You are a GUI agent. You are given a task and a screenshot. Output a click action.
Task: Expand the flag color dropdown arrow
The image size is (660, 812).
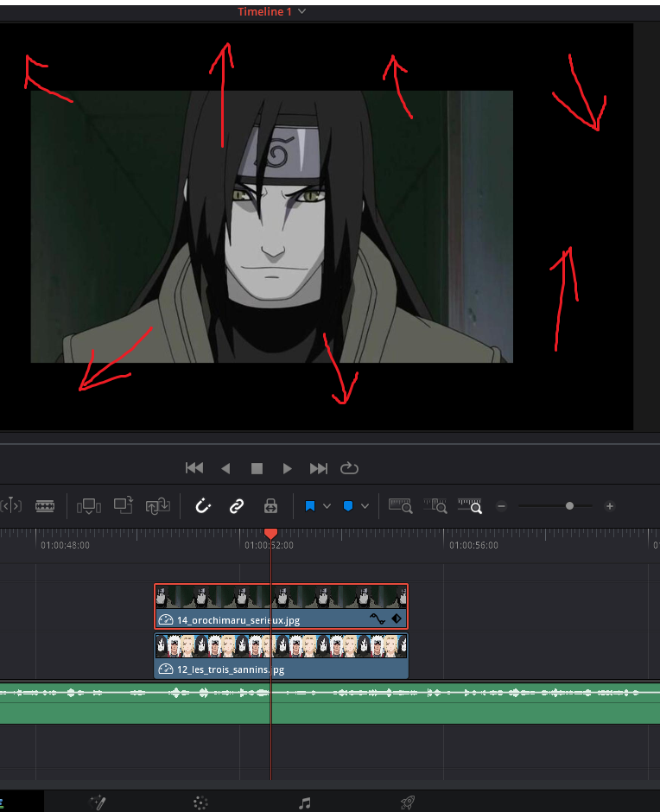point(327,506)
